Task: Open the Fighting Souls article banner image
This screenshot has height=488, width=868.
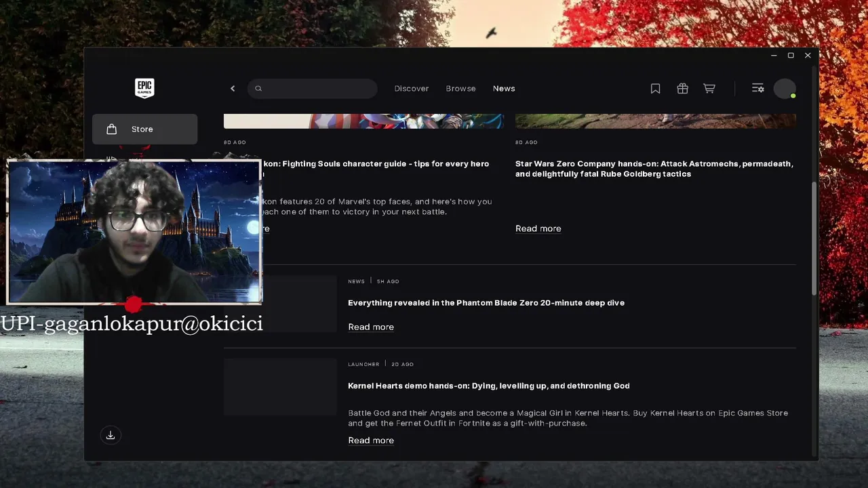Action: [x=363, y=121]
